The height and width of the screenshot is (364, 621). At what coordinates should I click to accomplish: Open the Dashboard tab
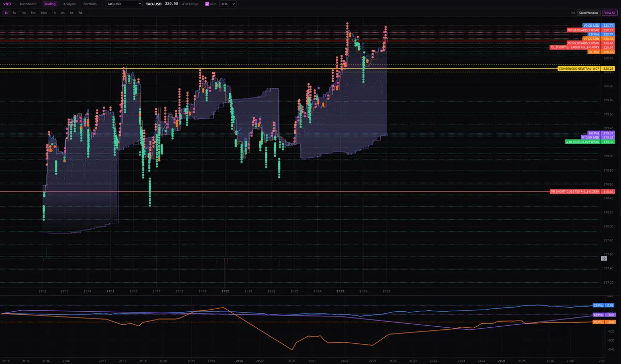tap(28, 4)
